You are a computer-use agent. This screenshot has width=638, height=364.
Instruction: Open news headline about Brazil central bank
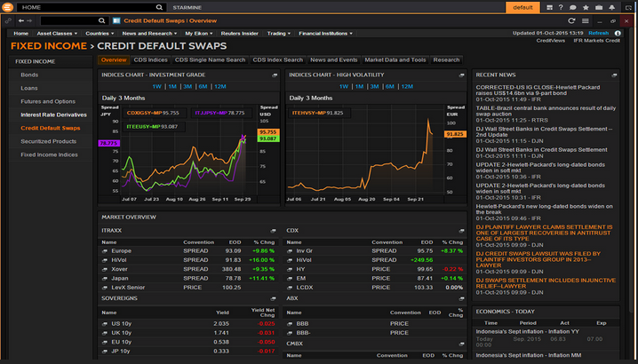pos(546,111)
